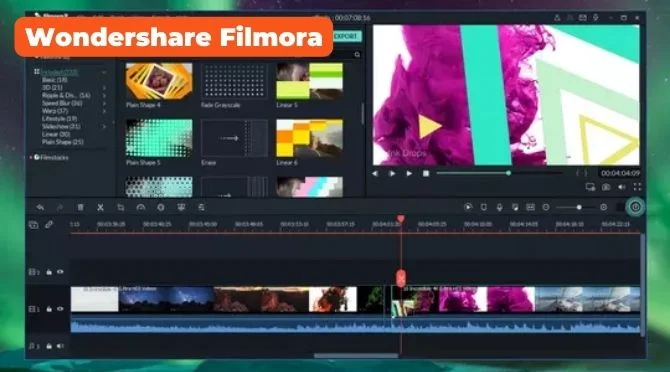Expand the 3D (21) category arrow
The height and width of the screenshot is (372, 670).
104,88
